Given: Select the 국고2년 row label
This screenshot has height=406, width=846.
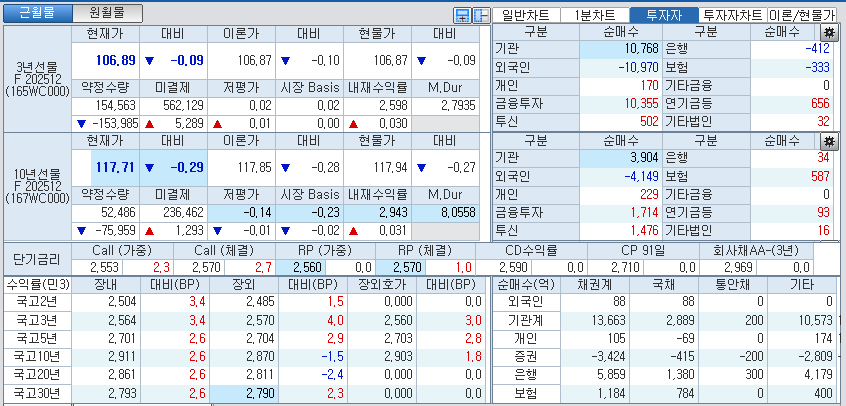Looking at the screenshot, I should pyautogui.click(x=37, y=301).
